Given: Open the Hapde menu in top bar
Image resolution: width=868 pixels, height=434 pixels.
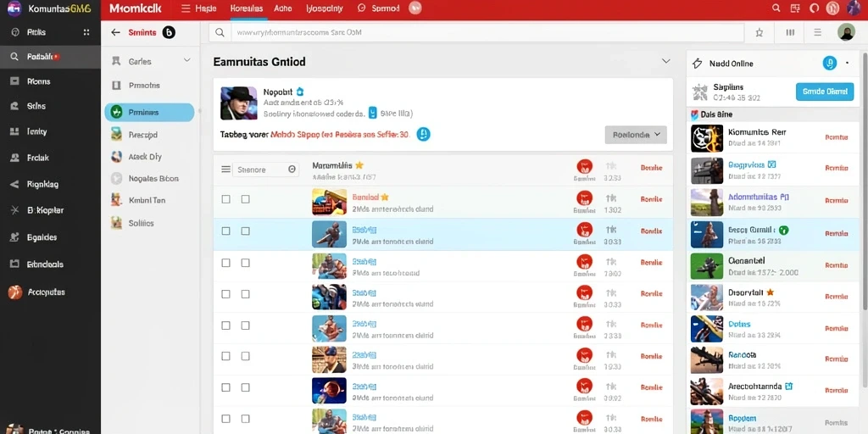Looking at the screenshot, I should point(198,8).
